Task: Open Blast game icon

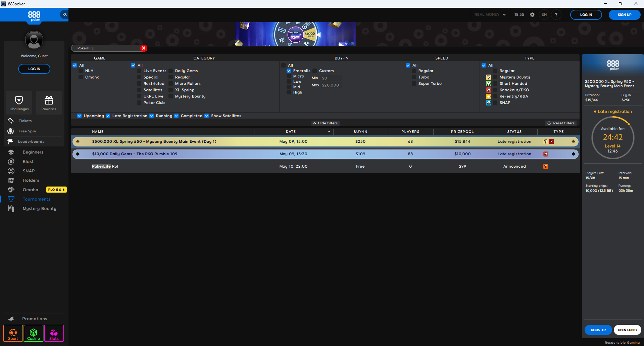Action: pos(11,162)
